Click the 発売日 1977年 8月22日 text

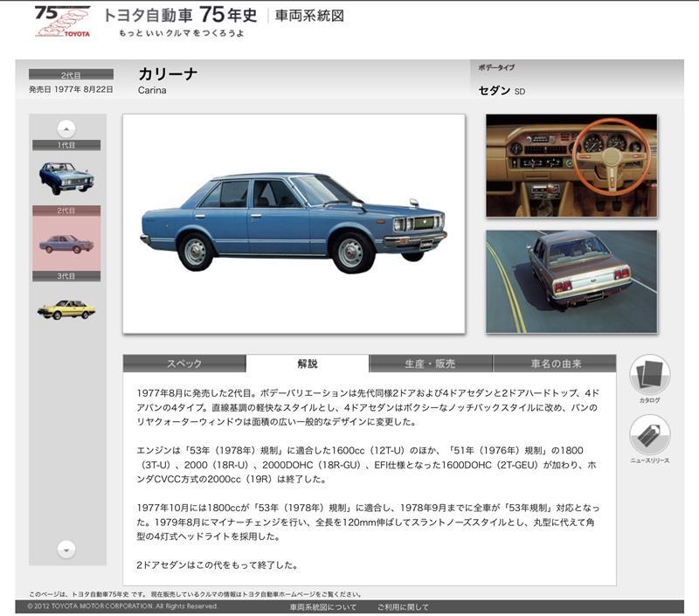pyautogui.click(x=71, y=89)
